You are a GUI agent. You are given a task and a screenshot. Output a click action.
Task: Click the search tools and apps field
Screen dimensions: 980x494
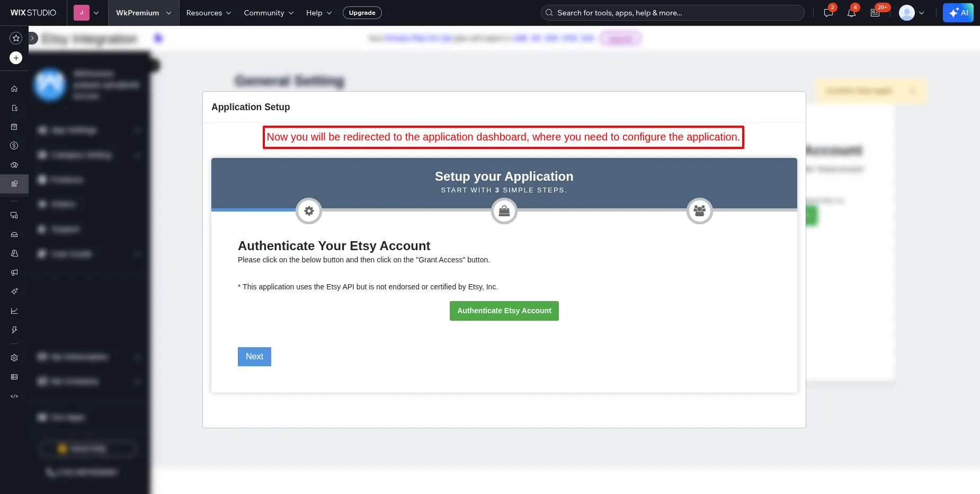coord(671,12)
